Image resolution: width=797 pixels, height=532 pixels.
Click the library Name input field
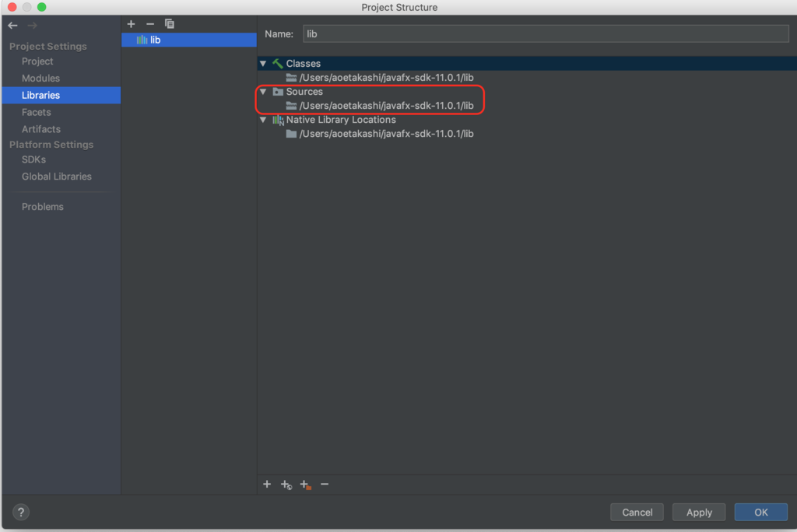click(546, 34)
